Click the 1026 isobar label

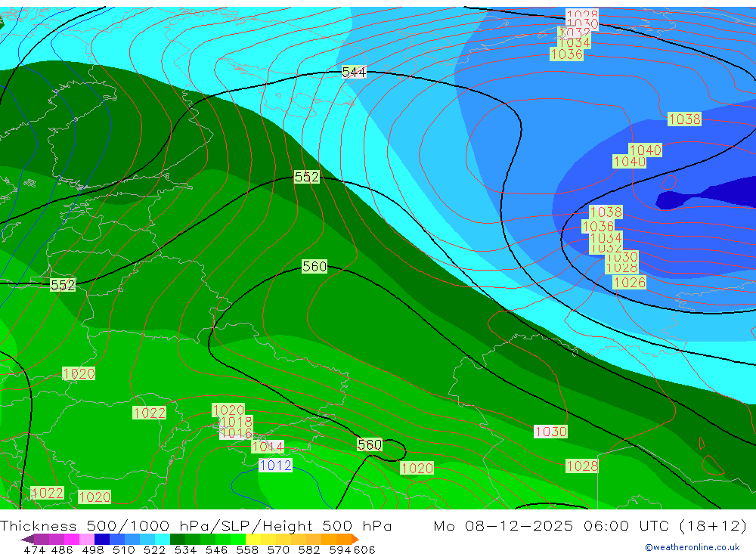click(x=629, y=283)
